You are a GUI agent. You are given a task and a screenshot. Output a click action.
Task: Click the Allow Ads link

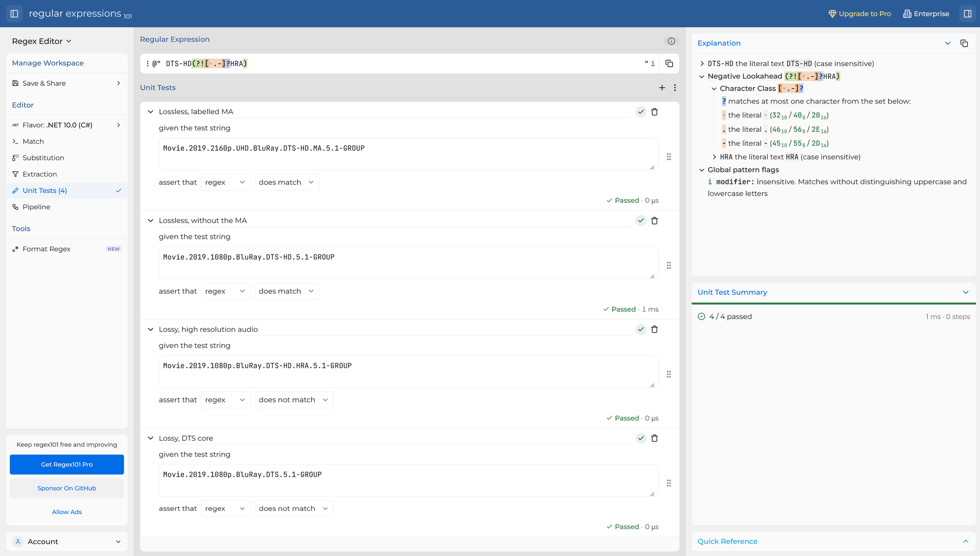(67, 512)
